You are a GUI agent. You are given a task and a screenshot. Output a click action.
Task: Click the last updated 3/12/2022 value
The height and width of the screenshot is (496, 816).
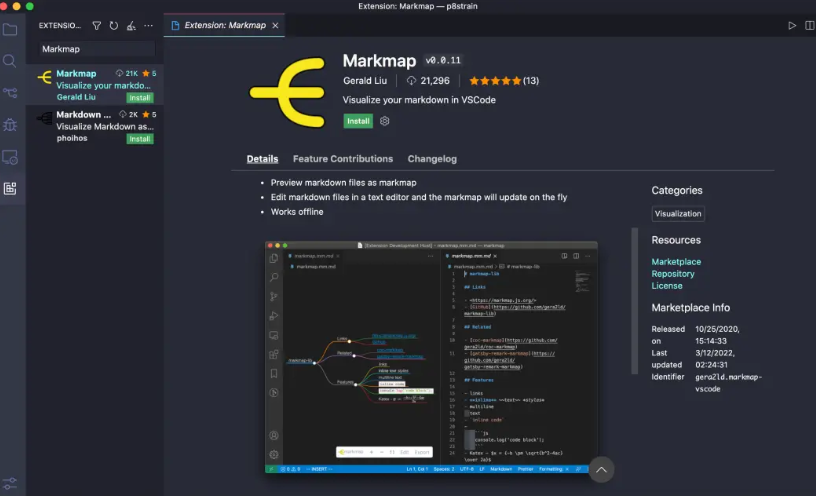click(x=715, y=359)
